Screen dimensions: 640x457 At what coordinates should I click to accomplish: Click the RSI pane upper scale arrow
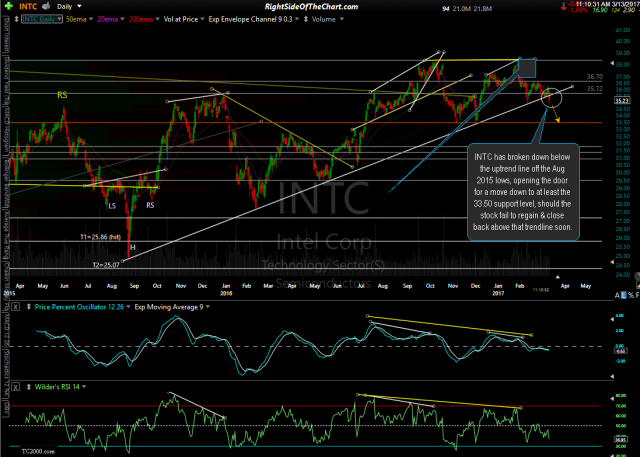pos(611,398)
